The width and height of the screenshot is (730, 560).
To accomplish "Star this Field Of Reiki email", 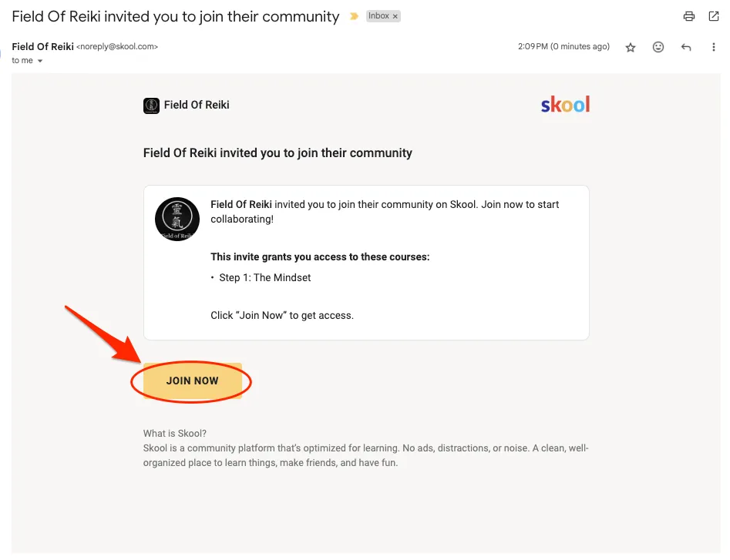I will click(x=631, y=47).
